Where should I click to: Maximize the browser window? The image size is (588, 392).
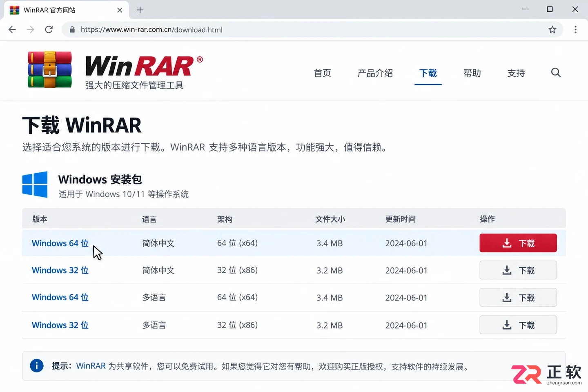point(550,9)
